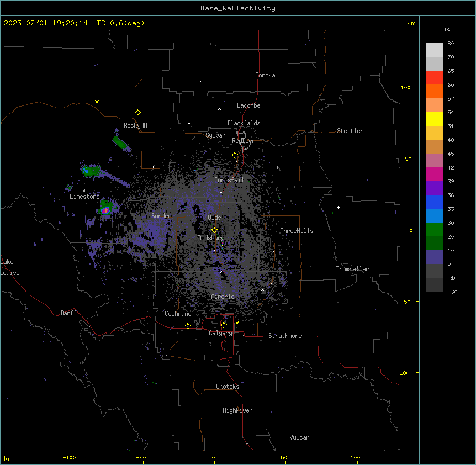Click the Base_Reflectivity title
The width and height of the screenshot is (476, 465).
[238, 8]
